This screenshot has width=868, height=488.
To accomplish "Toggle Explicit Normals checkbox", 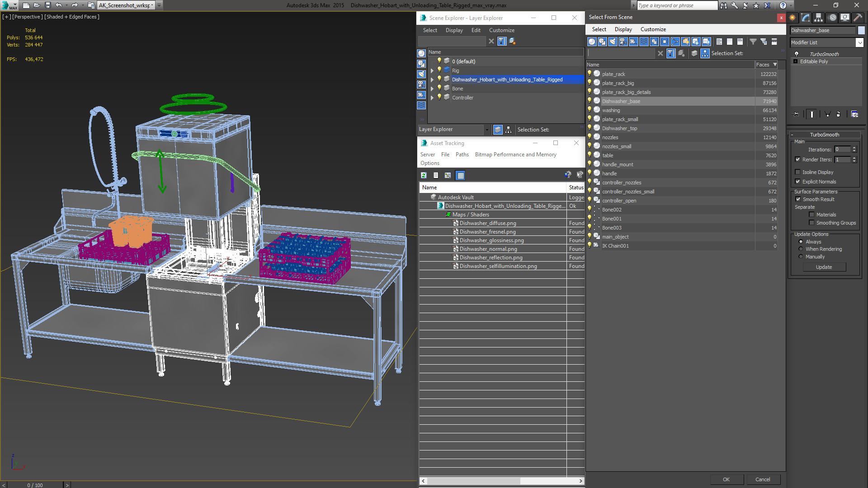I will click(x=797, y=182).
